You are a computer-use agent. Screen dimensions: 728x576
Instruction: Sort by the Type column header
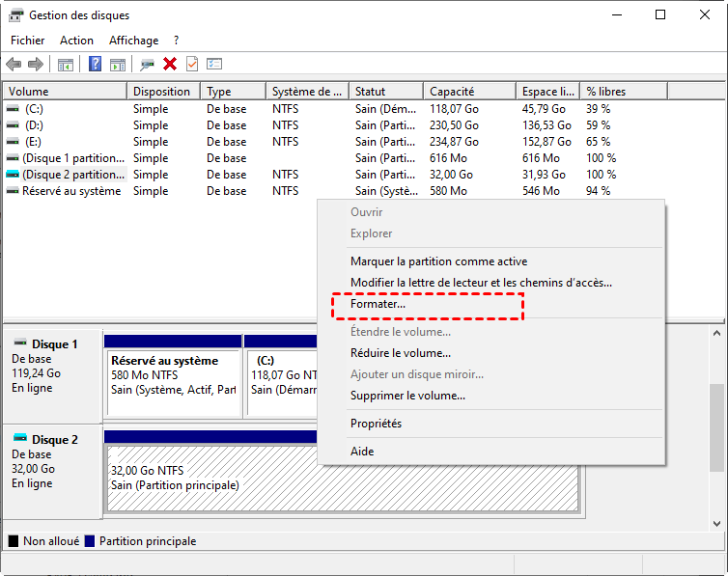point(234,92)
